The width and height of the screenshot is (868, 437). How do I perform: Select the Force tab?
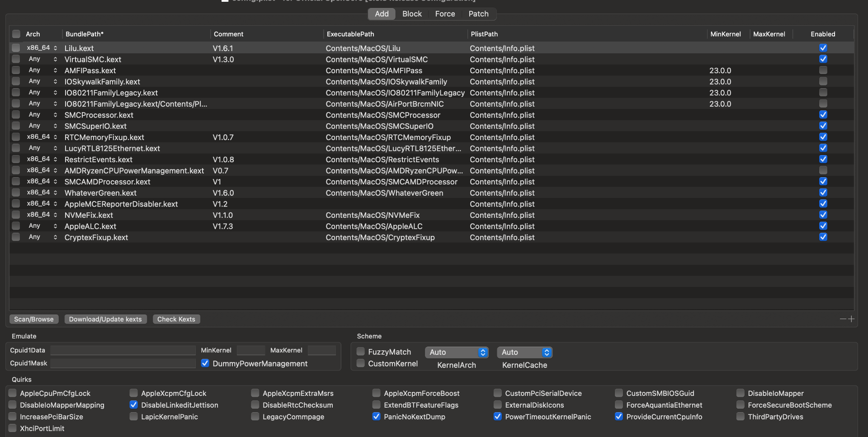point(445,14)
